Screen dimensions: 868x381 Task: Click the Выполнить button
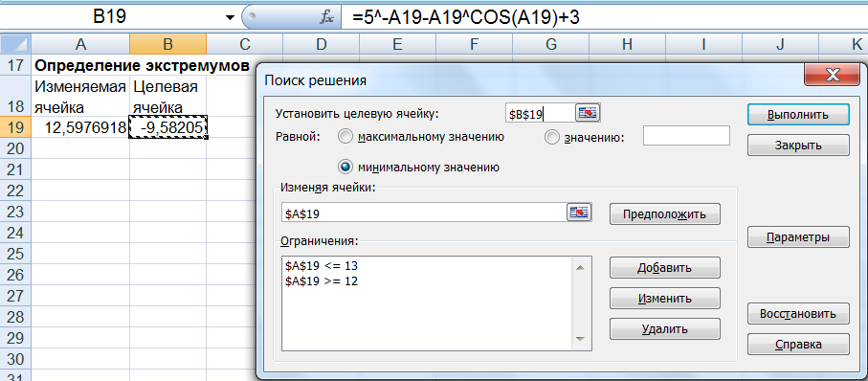(x=798, y=115)
